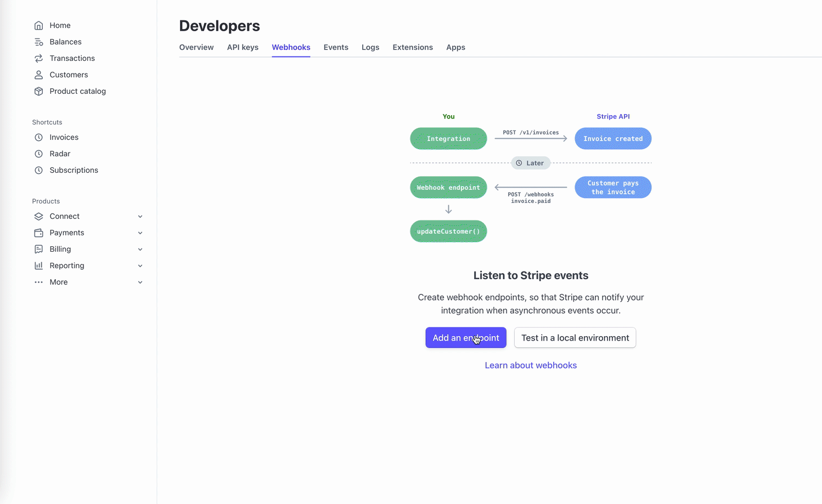Click the Integration node in diagram

coord(448,139)
